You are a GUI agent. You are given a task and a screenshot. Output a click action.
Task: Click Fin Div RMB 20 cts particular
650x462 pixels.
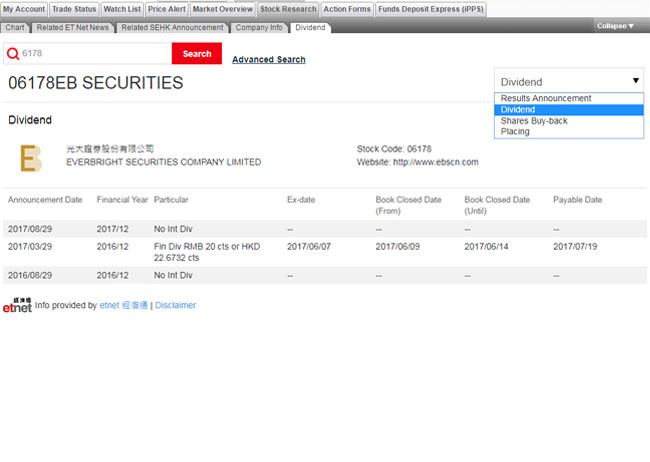(x=207, y=252)
